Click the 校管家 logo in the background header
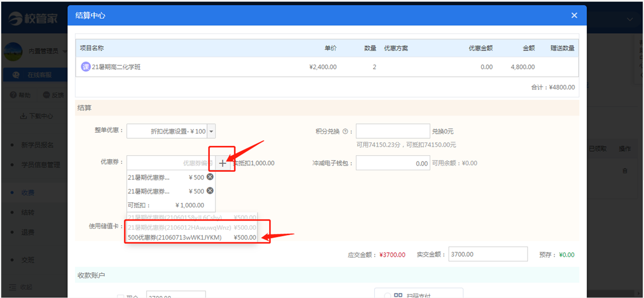Screen dimensions: 644x298 point(33,19)
